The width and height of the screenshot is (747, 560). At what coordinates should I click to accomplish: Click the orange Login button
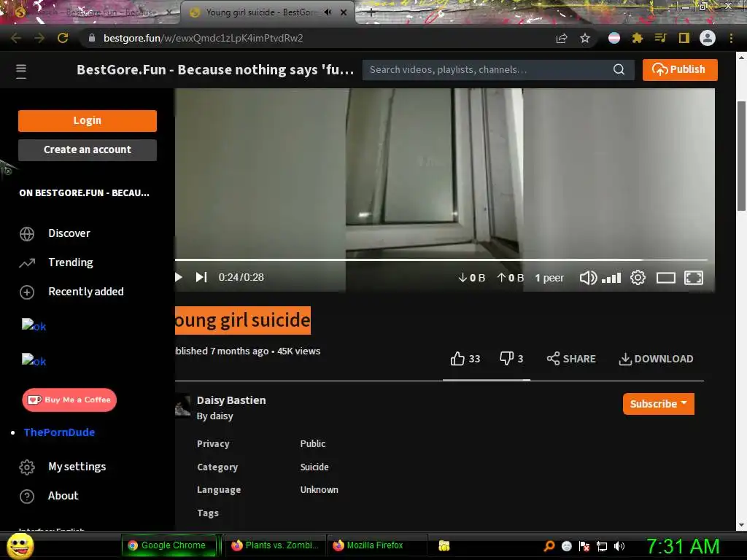tap(88, 120)
